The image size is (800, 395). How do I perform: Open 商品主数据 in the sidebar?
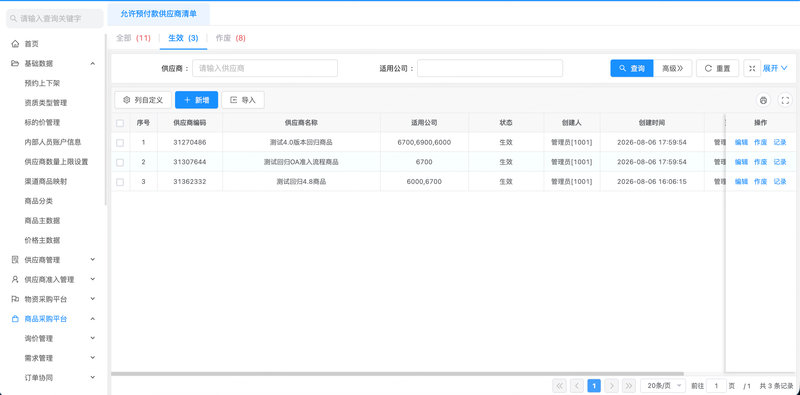click(x=42, y=220)
